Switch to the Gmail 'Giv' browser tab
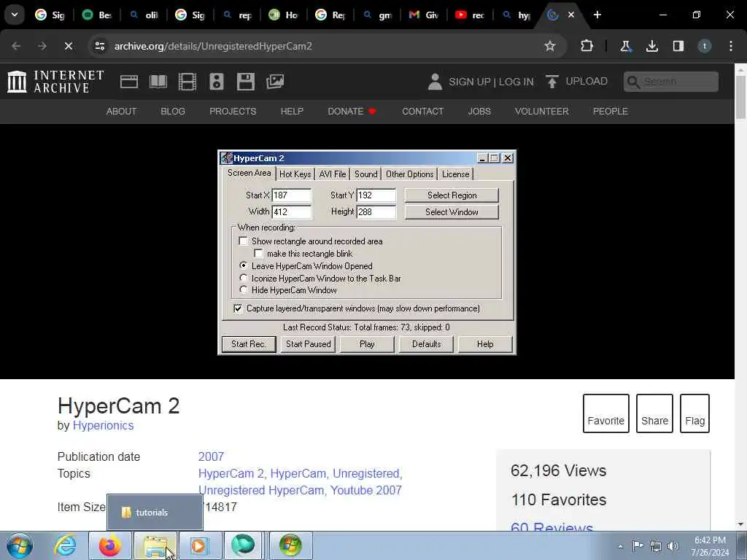The width and height of the screenshot is (747, 560). [424, 15]
